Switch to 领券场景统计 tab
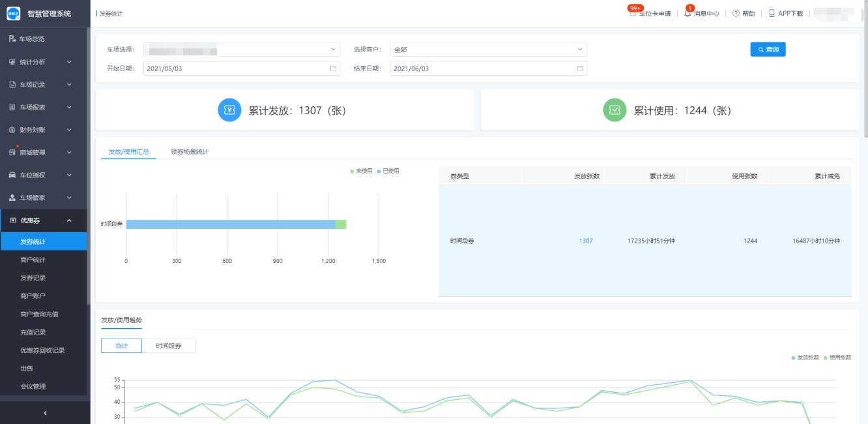This screenshot has width=868, height=424. click(x=190, y=152)
